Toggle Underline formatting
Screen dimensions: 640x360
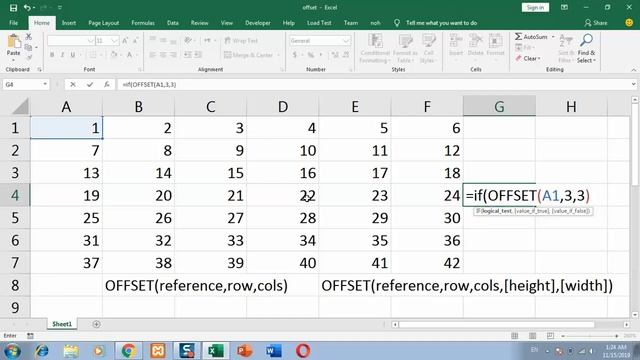pos(73,55)
